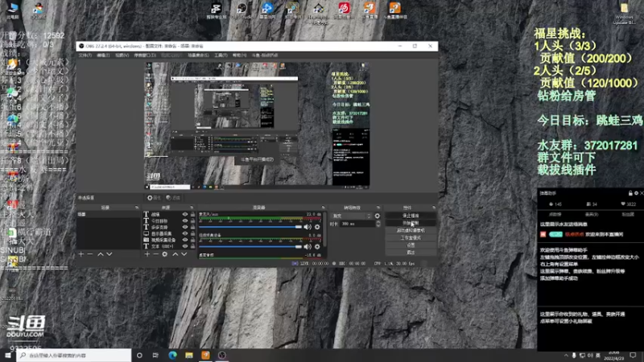
Task: Click the Cortana circle on the taskbar
Action: pyautogui.click(x=139, y=356)
